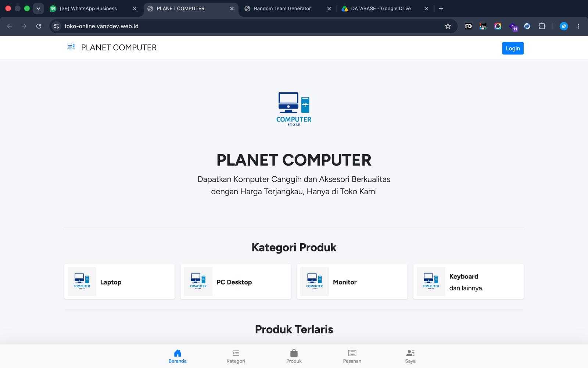Close the WhatsApp Business tab
588x368 pixels.
[x=135, y=8]
